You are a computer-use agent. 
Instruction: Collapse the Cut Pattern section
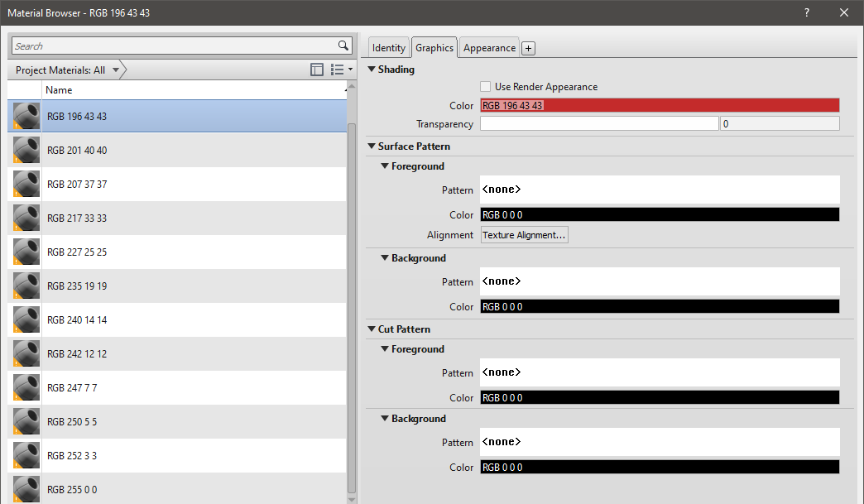click(x=372, y=329)
